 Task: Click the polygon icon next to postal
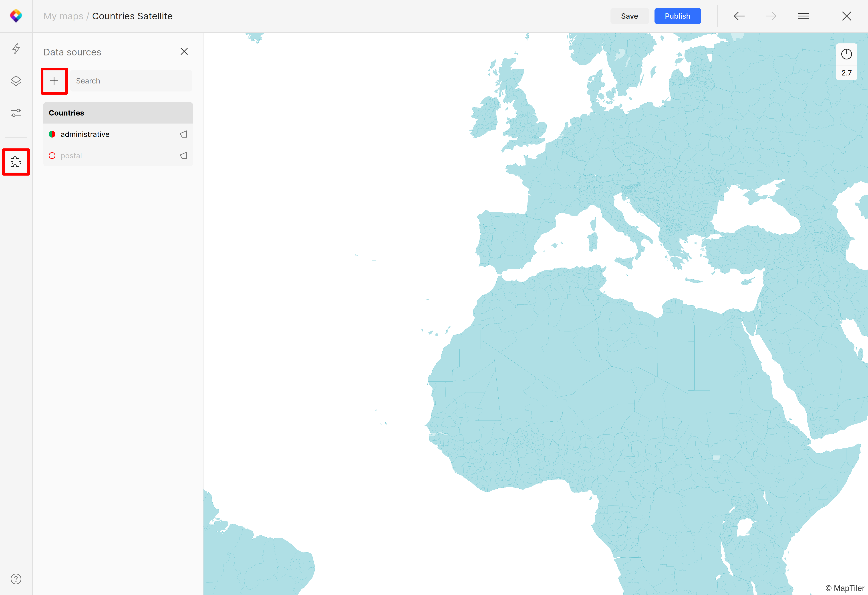click(x=183, y=155)
